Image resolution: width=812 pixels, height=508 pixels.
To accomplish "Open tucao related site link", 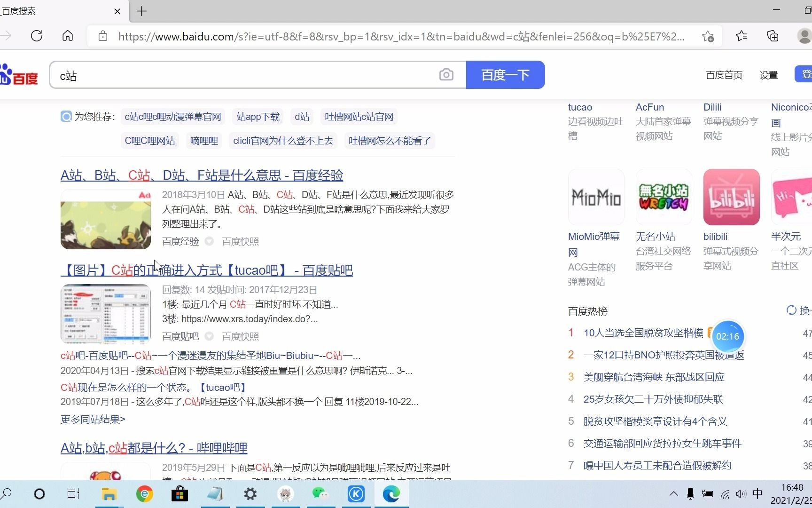I will tap(580, 107).
